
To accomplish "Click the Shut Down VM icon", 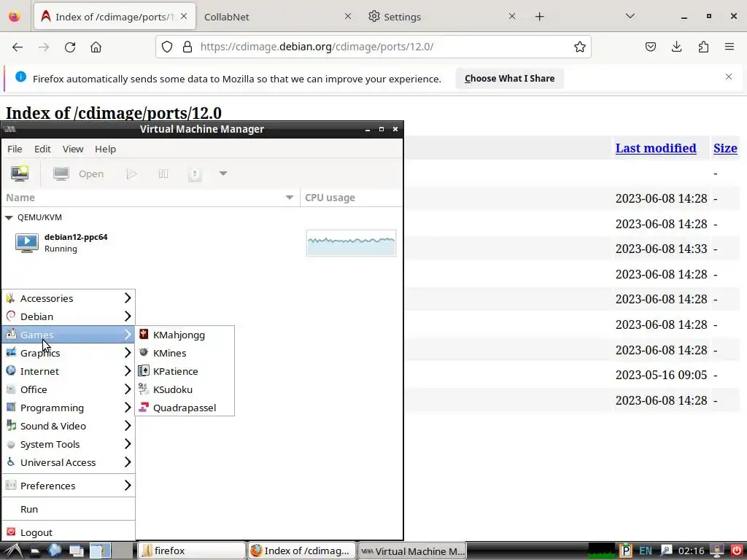I will tap(194, 174).
